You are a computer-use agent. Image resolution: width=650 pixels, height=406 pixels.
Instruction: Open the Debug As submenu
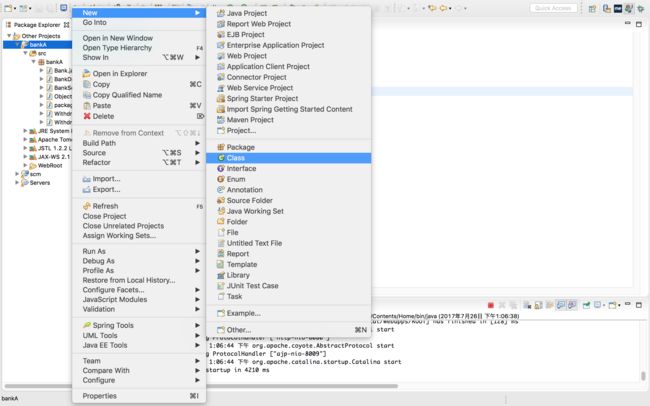[x=139, y=261]
